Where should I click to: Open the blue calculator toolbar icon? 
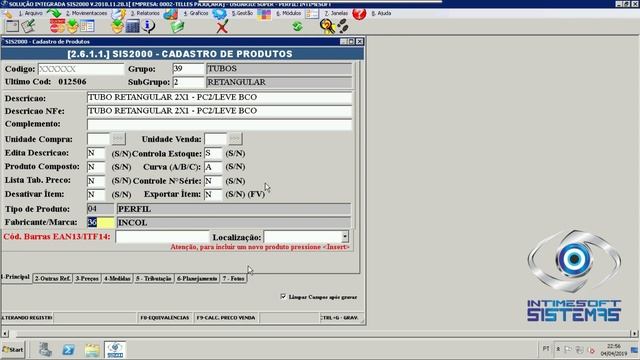click(133, 27)
